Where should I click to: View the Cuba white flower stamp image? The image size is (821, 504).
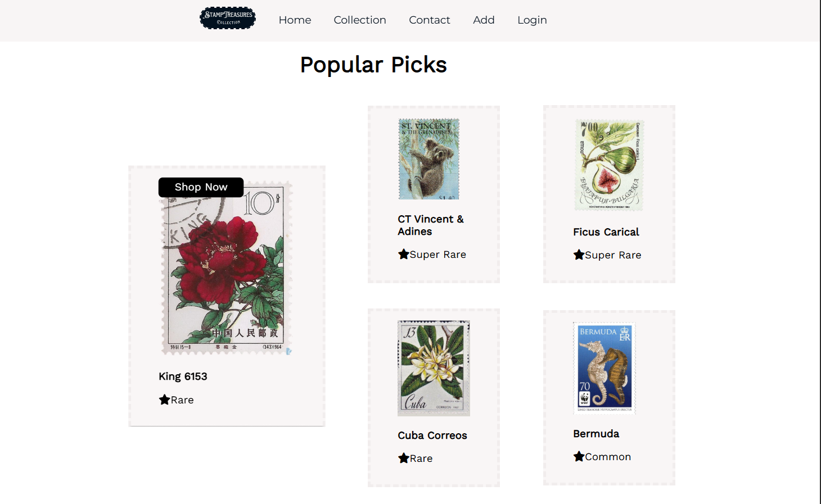[x=434, y=368]
